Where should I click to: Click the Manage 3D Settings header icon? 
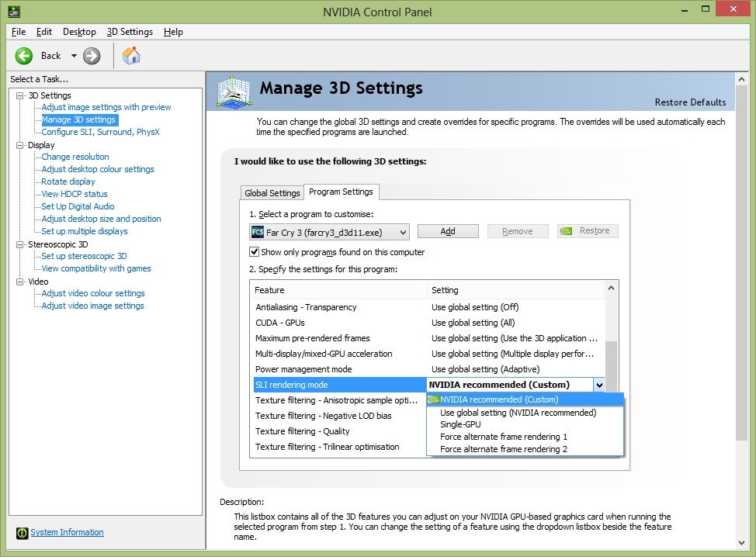coord(234,92)
